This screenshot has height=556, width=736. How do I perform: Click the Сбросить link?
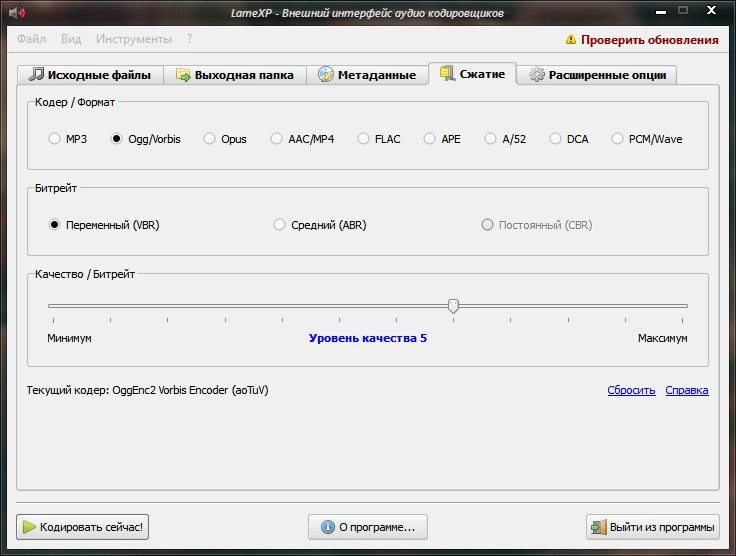pyautogui.click(x=631, y=390)
